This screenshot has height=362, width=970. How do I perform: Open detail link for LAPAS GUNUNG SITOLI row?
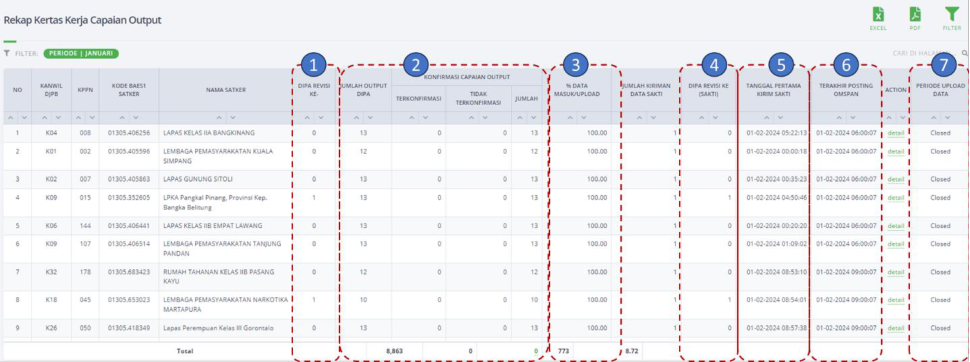(x=895, y=179)
